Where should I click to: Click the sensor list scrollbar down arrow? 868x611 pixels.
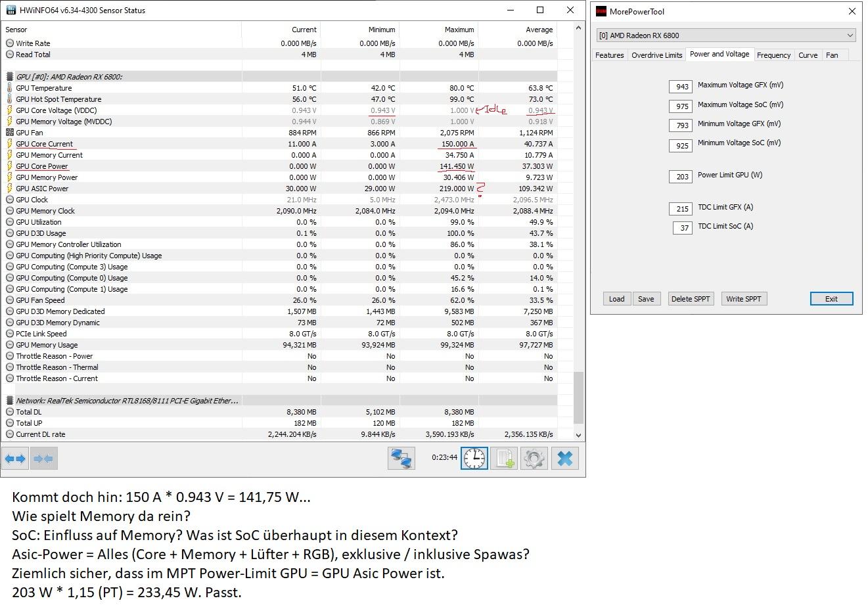pos(578,435)
